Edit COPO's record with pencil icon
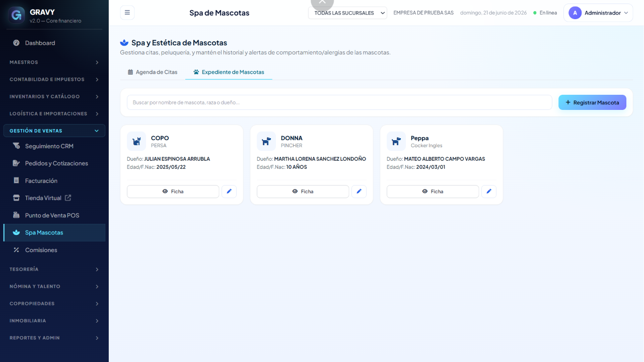 (x=229, y=192)
